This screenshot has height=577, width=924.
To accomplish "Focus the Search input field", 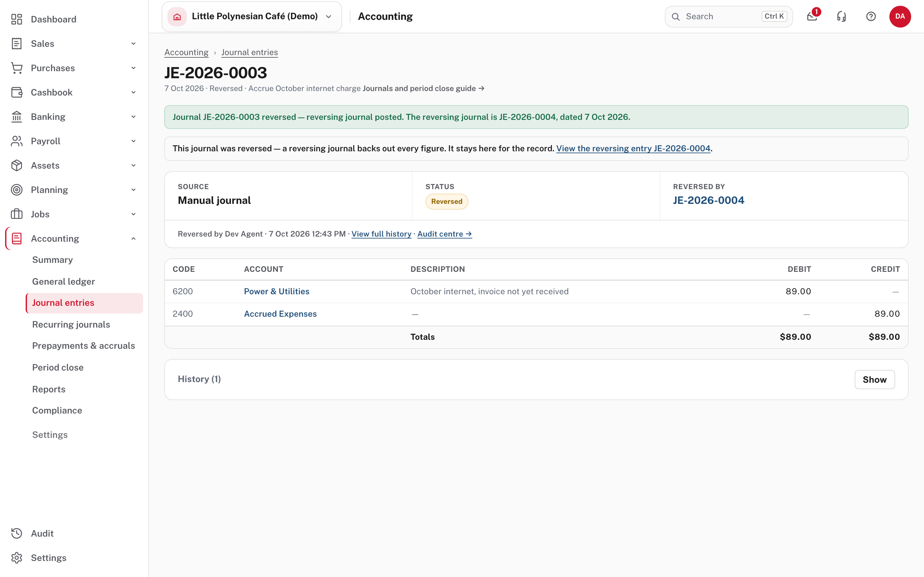I will (x=729, y=16).
